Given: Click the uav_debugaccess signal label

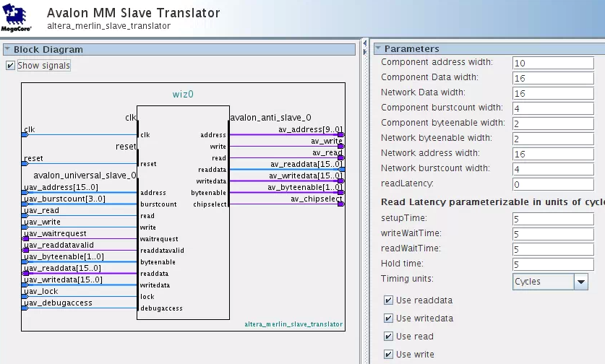Looking at the screenshot, I should [x=58, y=303].
